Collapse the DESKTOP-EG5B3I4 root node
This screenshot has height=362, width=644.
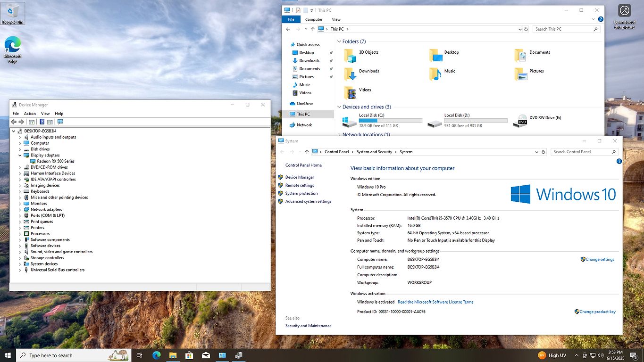pos(14,131)
